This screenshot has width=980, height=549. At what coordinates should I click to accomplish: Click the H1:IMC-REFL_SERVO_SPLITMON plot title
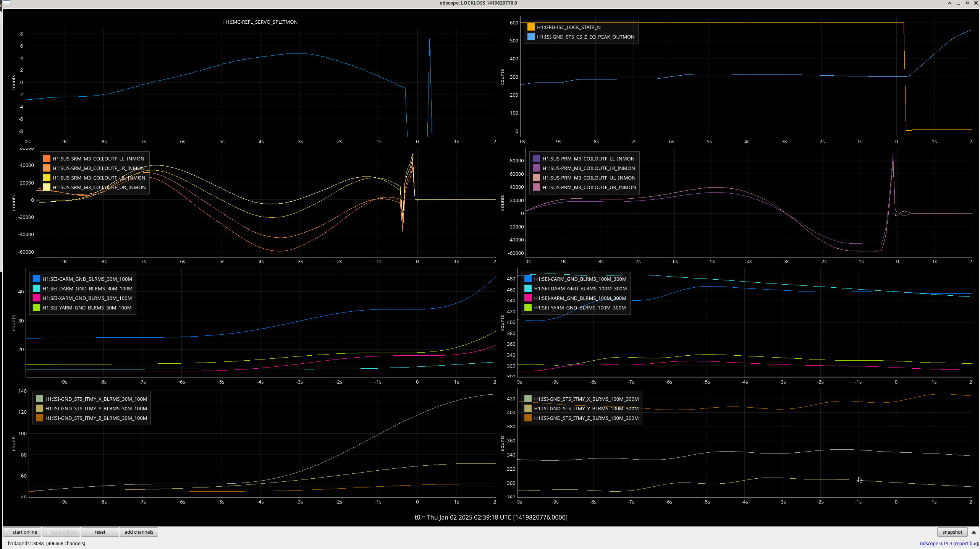(x=260, y=22)
